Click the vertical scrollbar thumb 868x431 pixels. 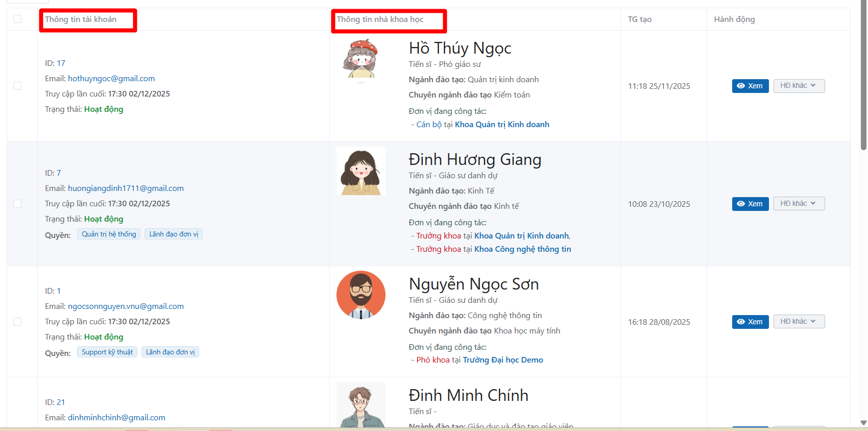pyautogui.click(x=863, y=77)
